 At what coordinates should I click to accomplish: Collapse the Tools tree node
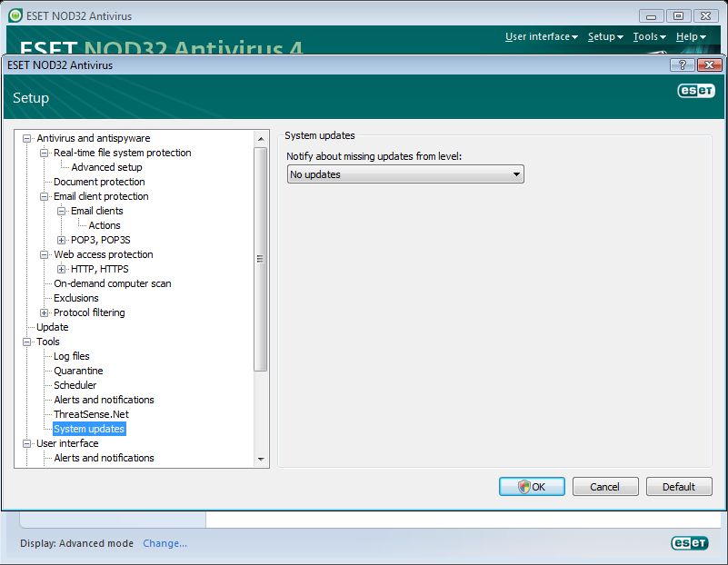pos(27,342)
